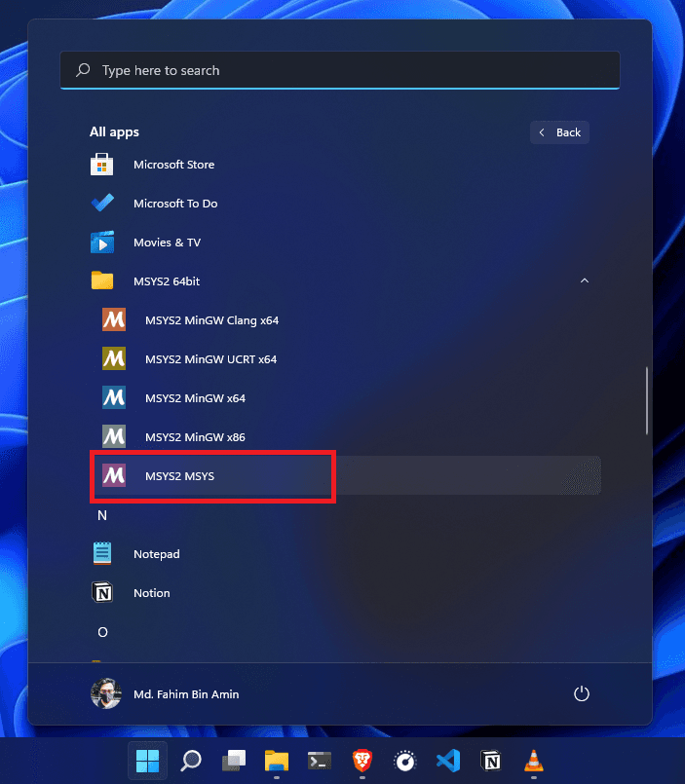The width and height of the screenshot is (685, 784).
Task: Launch MSYS2 MSYS purple icon
Action: 114,475
